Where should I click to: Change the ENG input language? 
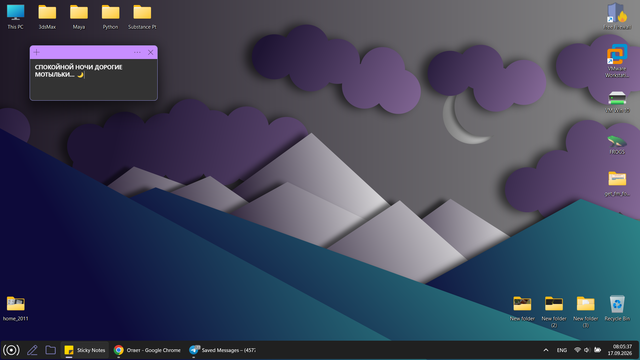tap(562, 350)
